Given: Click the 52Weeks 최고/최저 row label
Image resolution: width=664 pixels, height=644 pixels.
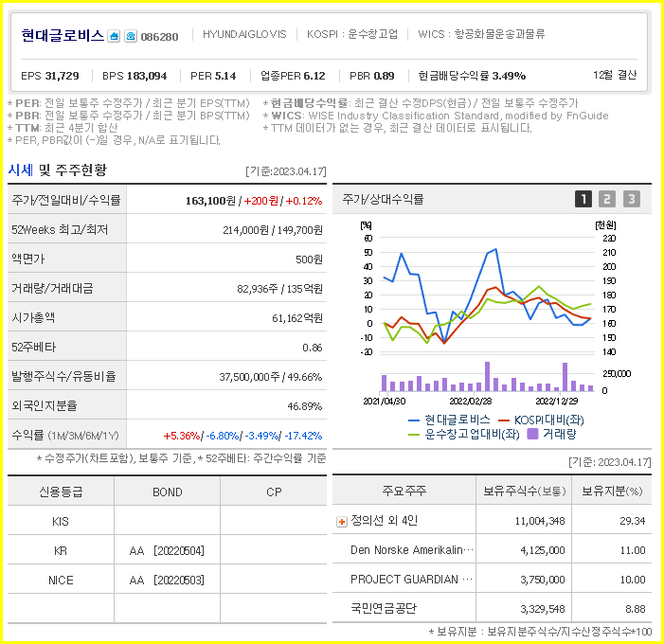Looking at the screenshot, I should [60, 229].
